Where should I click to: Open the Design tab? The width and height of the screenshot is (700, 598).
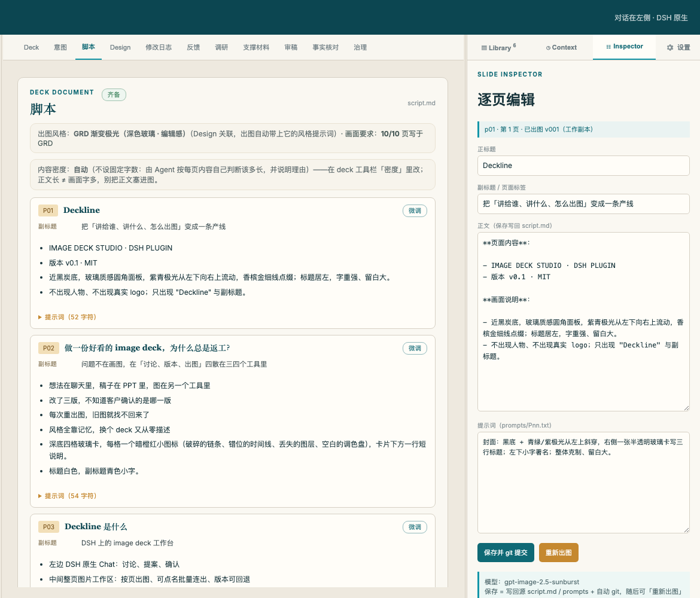pos(120,47)
